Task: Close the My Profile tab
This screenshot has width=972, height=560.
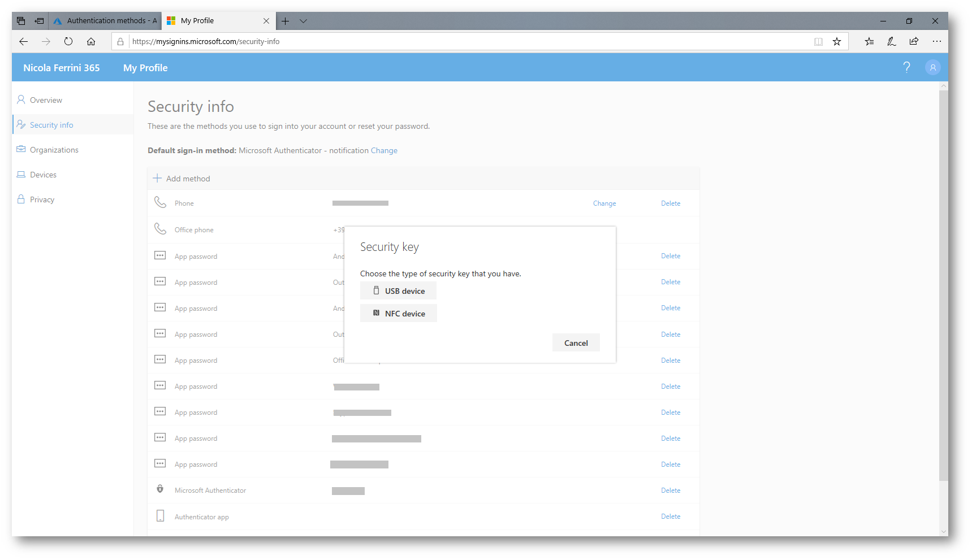Action: (x=266, y=21)
